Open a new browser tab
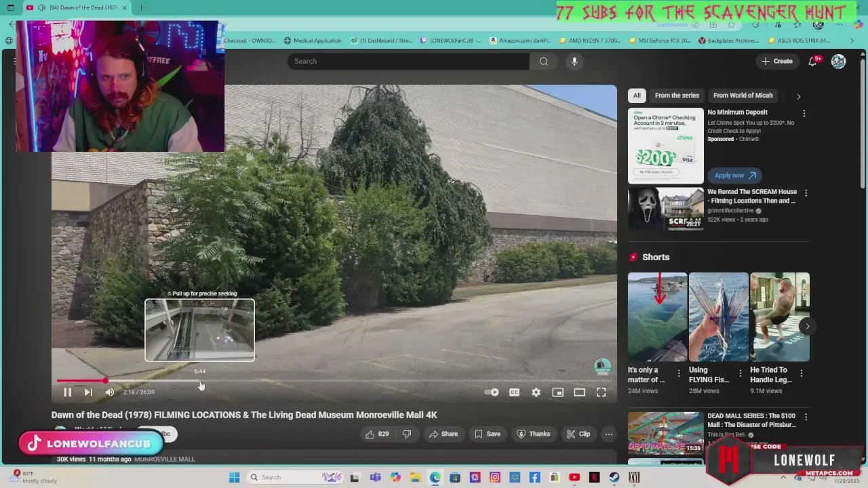 pos(141,7)
